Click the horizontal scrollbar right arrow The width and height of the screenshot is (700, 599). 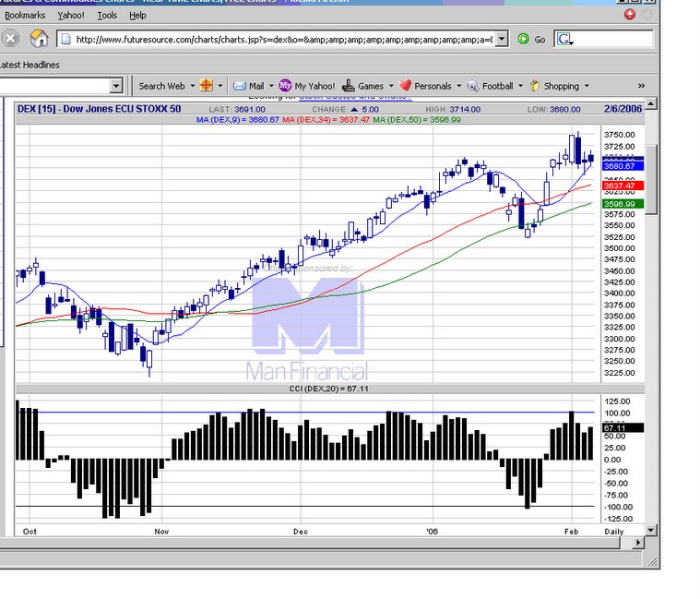click(638, 543)
